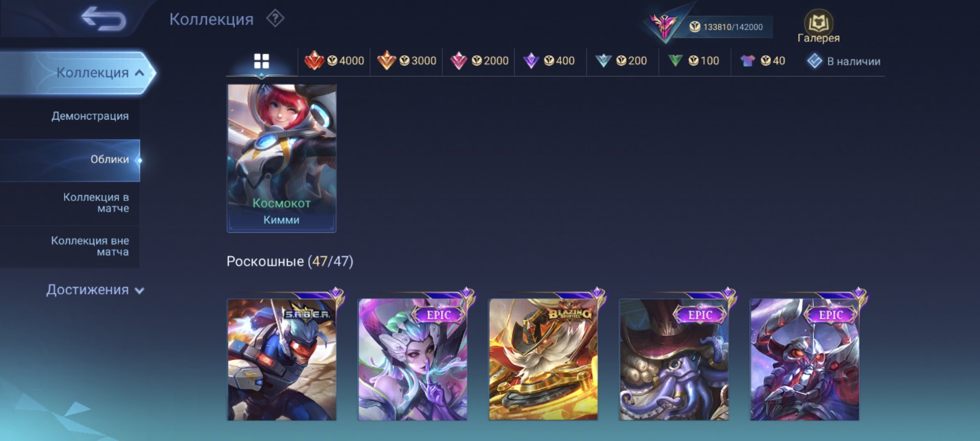980x441 pixels.
Task: Filter skins by 3000 orange gem tier
Action: [406, 61]
